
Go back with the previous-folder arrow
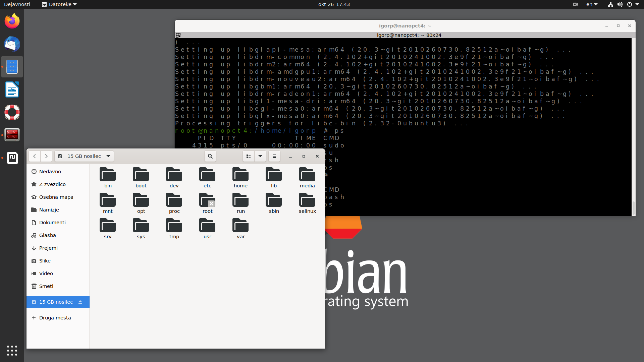pos(35,156)
